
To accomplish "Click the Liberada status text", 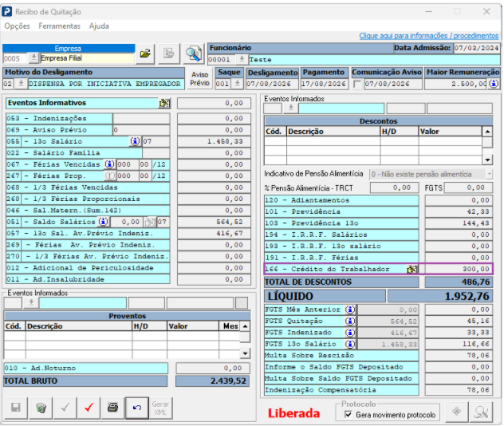I will coord(293,413).
